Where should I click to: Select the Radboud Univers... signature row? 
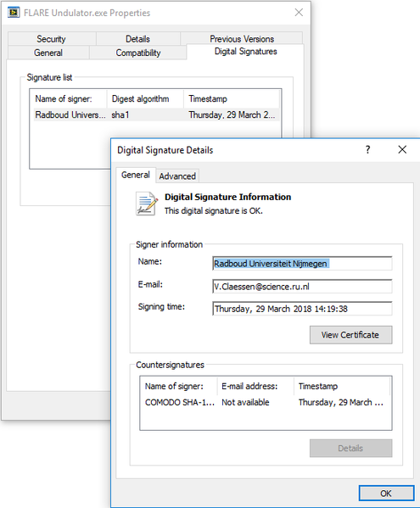pyautogui.click(x=155, y=115)
